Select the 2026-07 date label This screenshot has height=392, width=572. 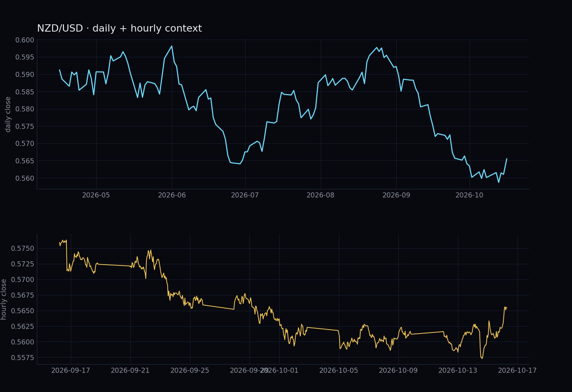(245, 195)
